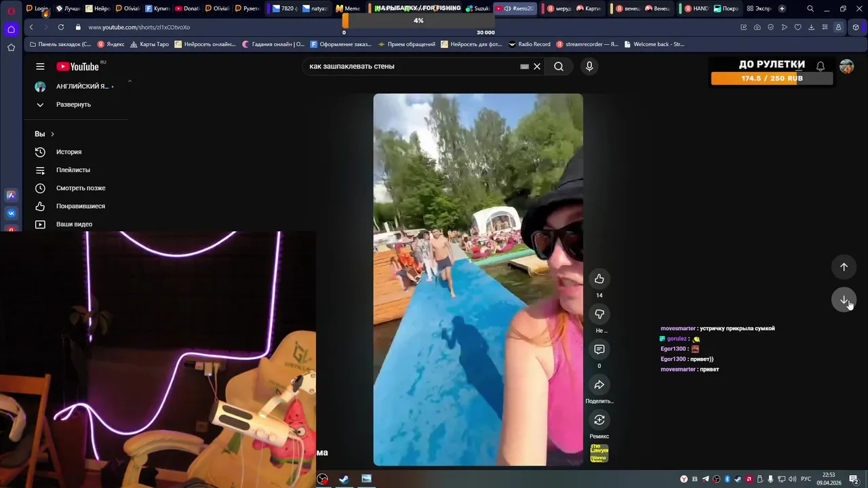Screen dimensions: 868x488
Task: Open Steam from the Windows taskbar
Action: pyautogui.click(x=344, y=479)
